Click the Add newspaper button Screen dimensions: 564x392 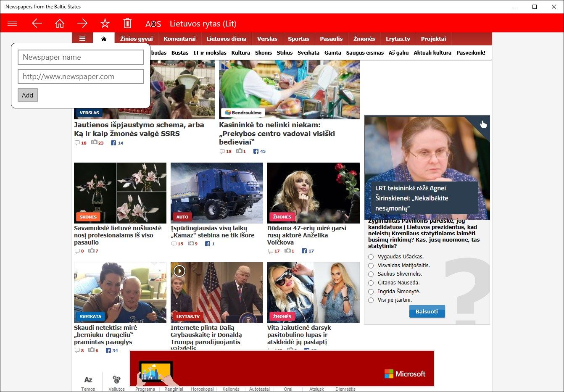(28, 95)
